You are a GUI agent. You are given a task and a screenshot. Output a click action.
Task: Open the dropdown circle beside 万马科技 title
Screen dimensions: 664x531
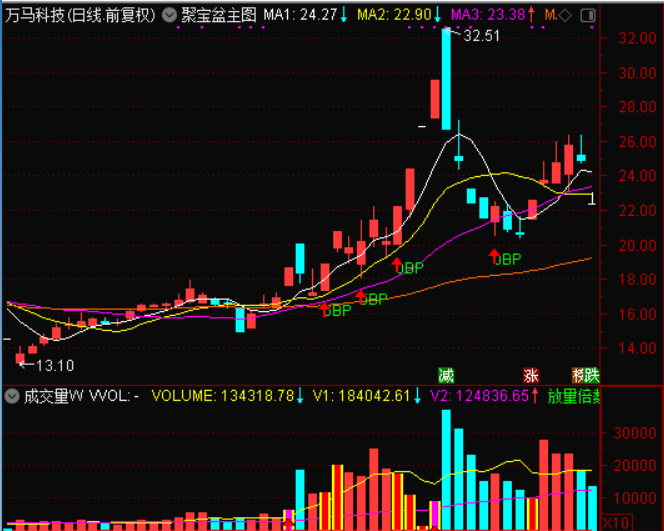click(169, 16)
